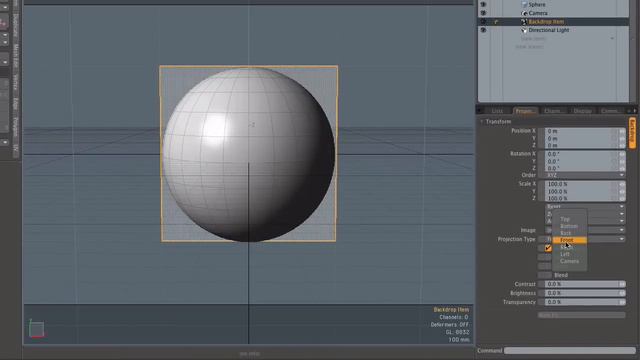Screen dimensions: 640x360
Task: Choose Camera from the projection menu
Action: pos(569,261)
